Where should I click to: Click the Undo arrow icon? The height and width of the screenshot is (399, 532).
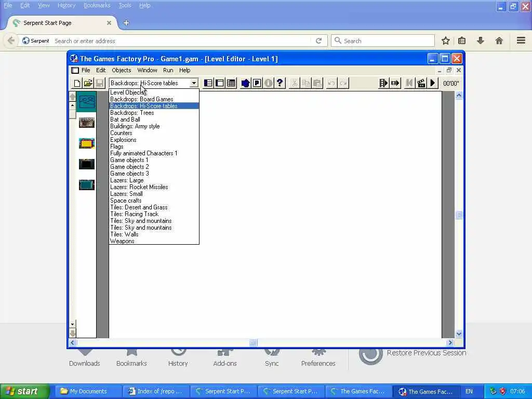click(x=331, y=83)
